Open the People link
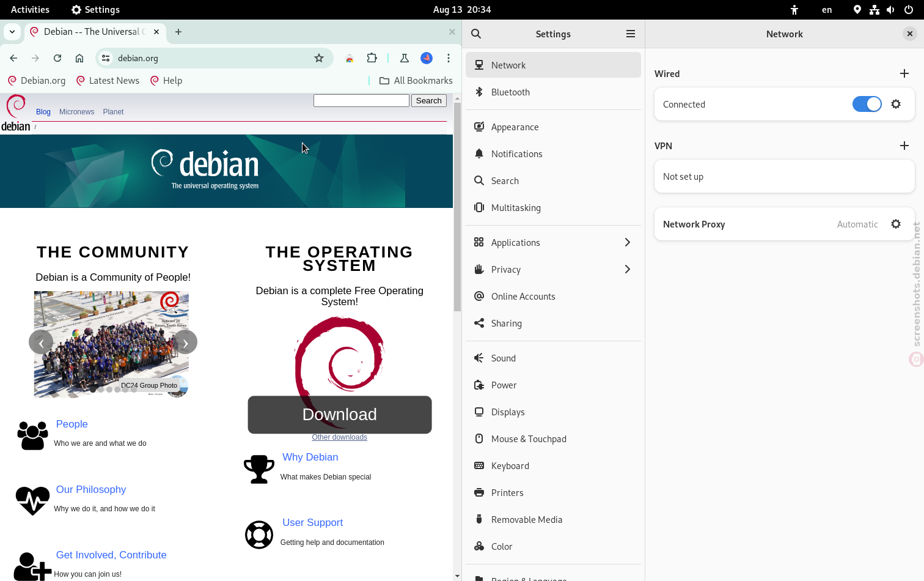Screen dimensions: 924x581 click(x=72, y=424)
